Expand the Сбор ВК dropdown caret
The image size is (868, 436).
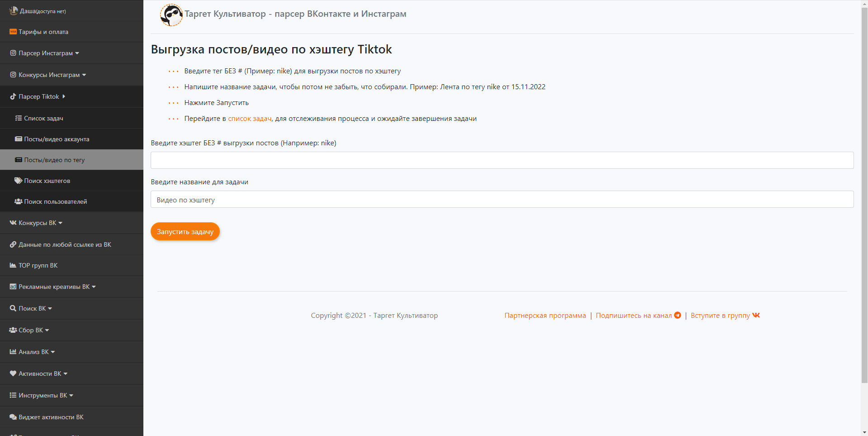tap(47, 331)
